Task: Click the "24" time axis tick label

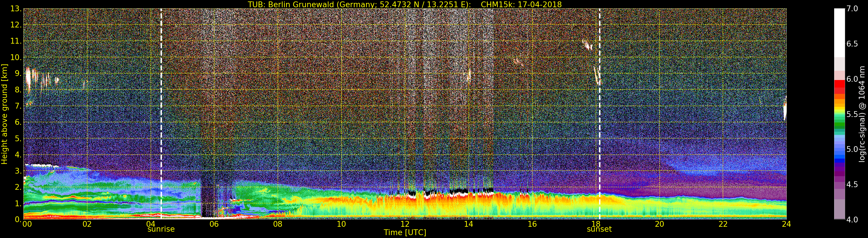Action: click(786, 224)
